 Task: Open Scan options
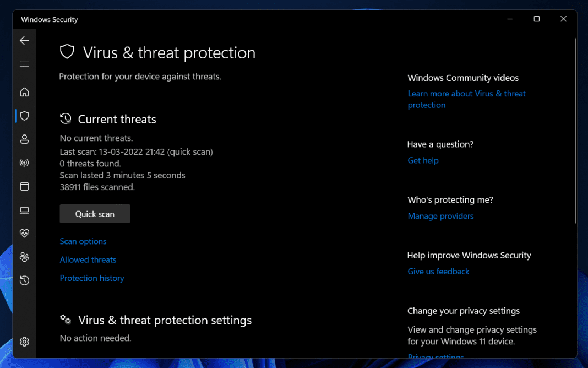pyautogui.click(x=83, y=241)
